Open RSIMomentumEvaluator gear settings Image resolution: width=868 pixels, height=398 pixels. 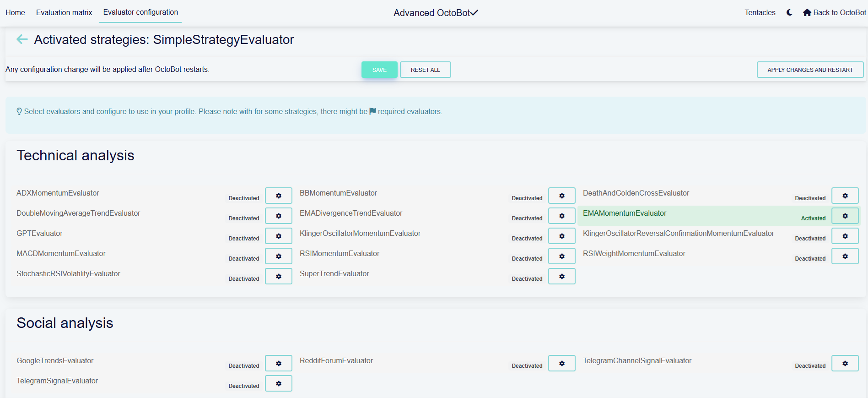(x=562, y=256)
